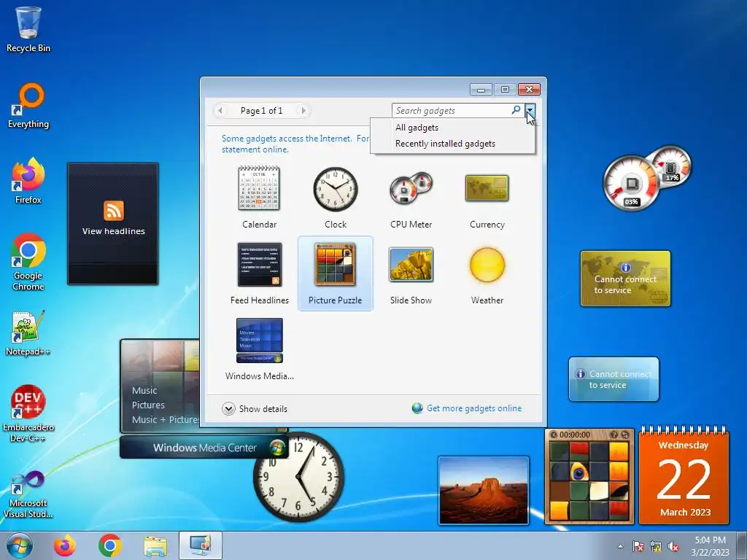Image resolution: width=747 pixels, height=560 pixels.
Task: Click the taskbar clock and date
Action: [x=711, y=546]
